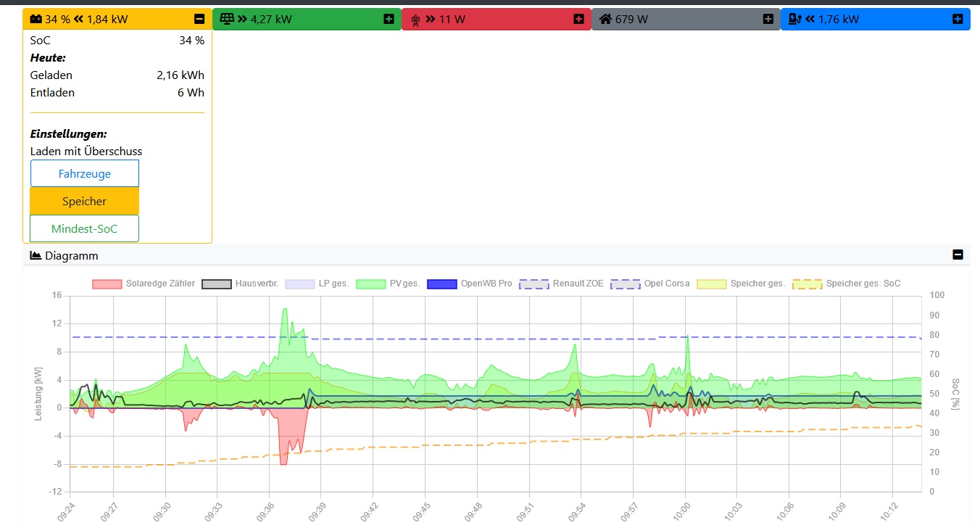Viewport: 980px width, 525px height.
Task: Collapse the Diagramm panel
Action: [x=958, y=255]
